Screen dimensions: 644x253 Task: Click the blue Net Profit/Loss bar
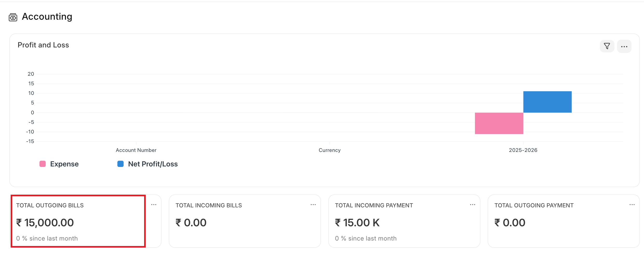click(547, 102)
